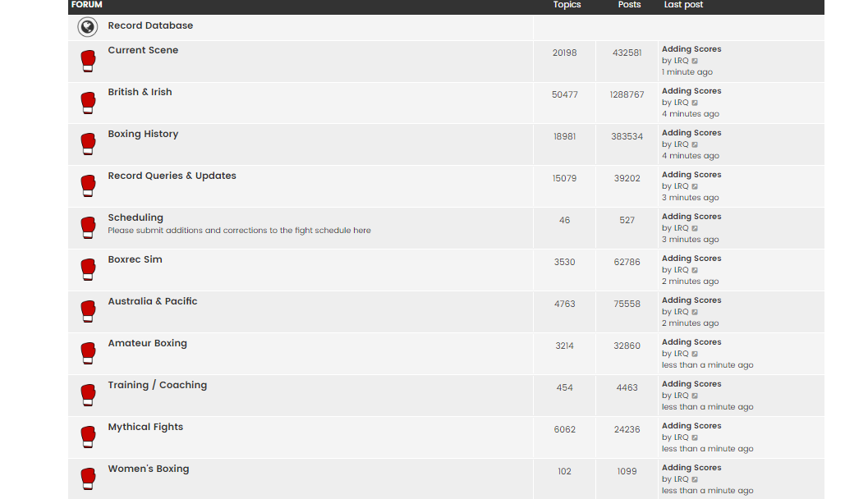Go to the Australia & Pacific forum
This screenshot has width=868, height=499.
[x=153, y=301]
